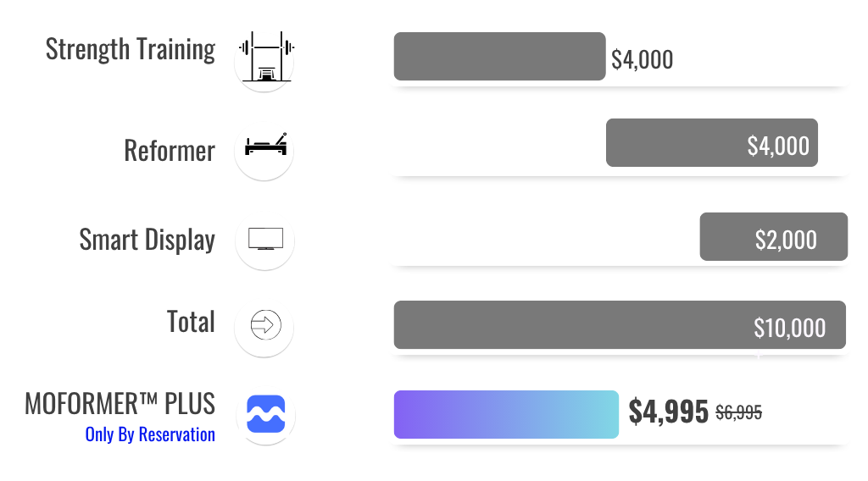Select the Reformer label text
The height and width of the screenshot is (481, 868).
[x=170, y=151]
